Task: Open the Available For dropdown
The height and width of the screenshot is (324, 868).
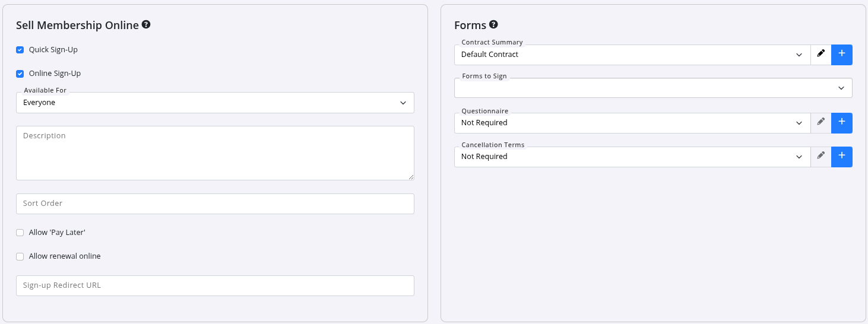Action: pos(214,103)
